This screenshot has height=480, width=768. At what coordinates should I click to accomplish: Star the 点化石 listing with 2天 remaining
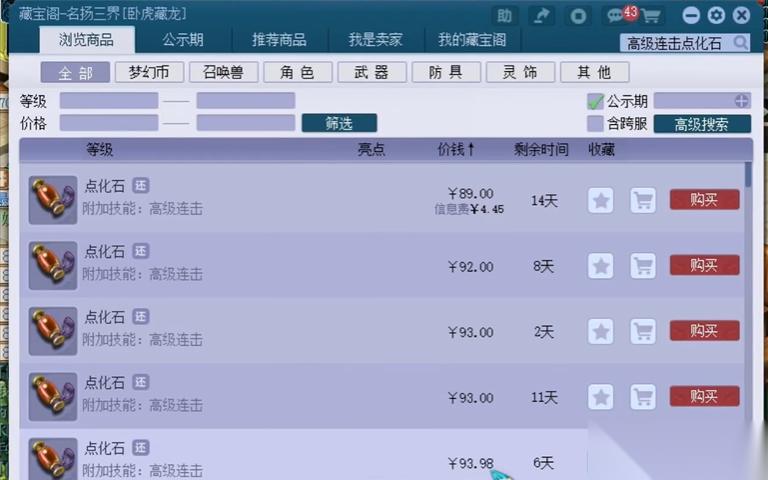pos(601,332)
